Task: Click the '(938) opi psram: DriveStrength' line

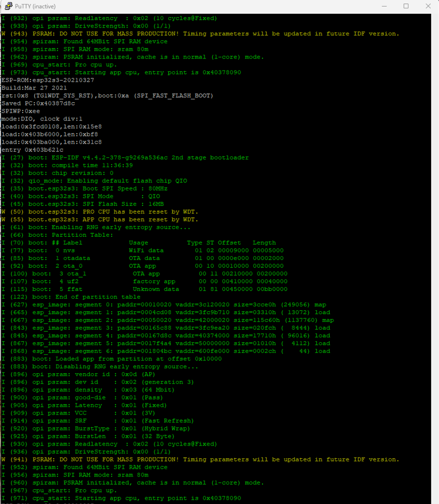Action: pyautogui.click(x=86, y=26)
